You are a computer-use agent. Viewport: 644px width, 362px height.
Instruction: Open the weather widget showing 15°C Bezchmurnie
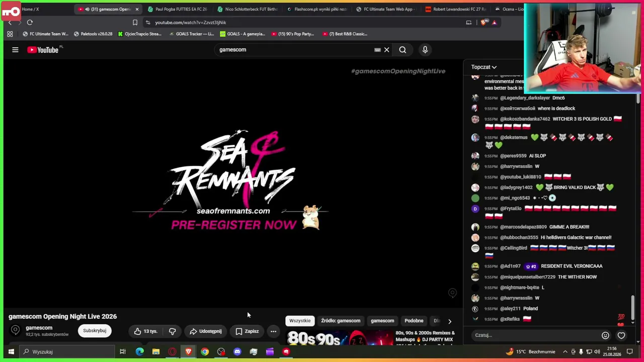coord(531,352)
